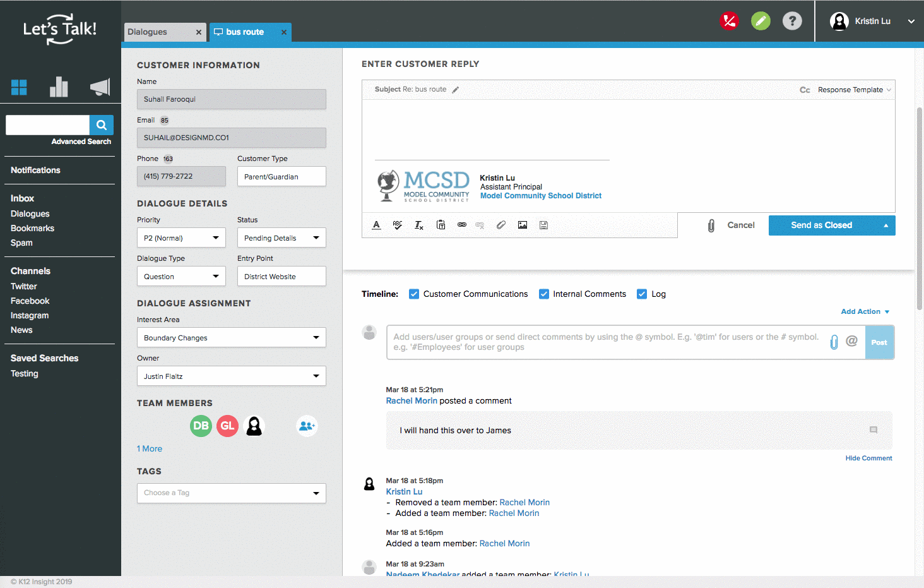
Task: Open the Priority P2 (Normal) dropdown
Action: click(181, 238)
